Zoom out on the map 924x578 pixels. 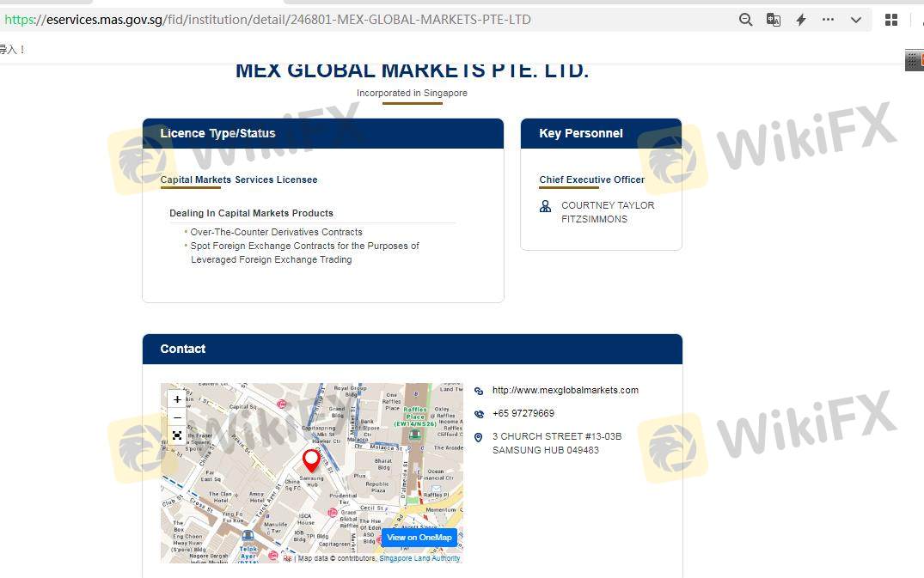coord(177,417)
